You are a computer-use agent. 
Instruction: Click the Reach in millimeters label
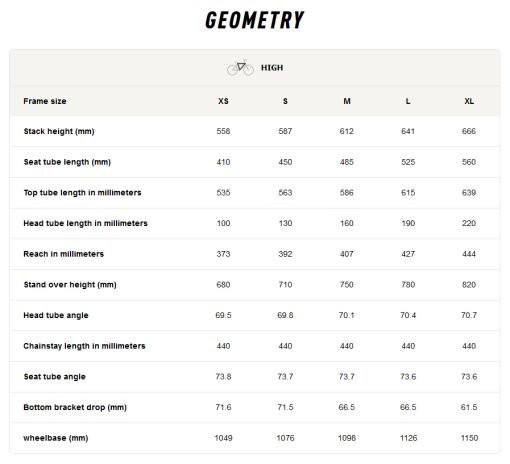[x=64, y=254]
